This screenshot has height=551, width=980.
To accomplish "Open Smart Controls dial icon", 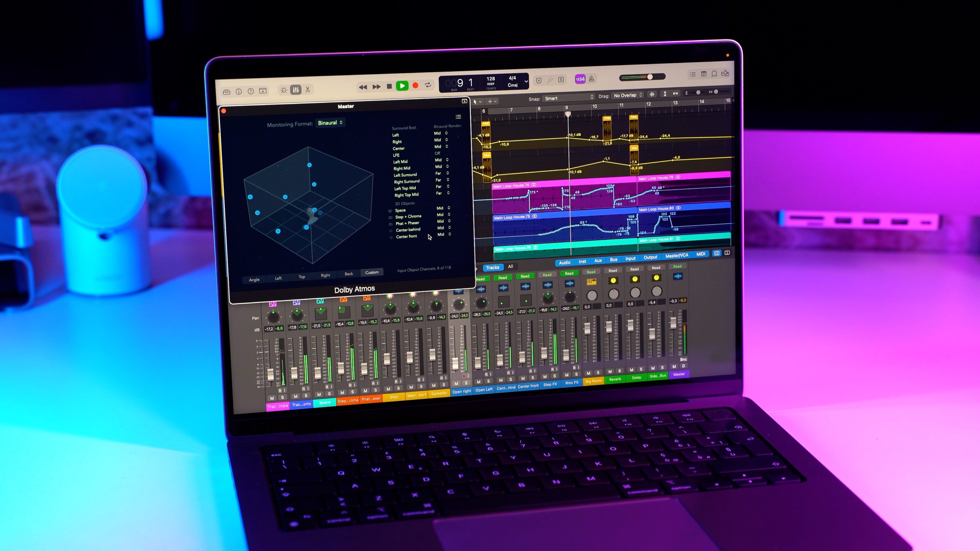I will 284,90.
